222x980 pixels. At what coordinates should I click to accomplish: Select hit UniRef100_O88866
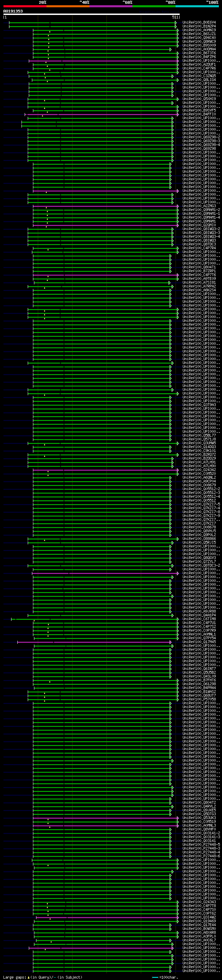[x=199, y=539]
